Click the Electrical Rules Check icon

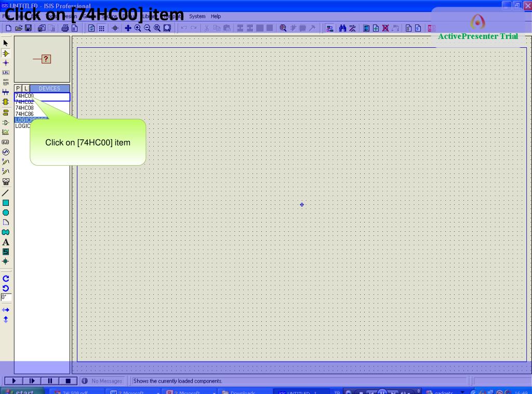418,28
